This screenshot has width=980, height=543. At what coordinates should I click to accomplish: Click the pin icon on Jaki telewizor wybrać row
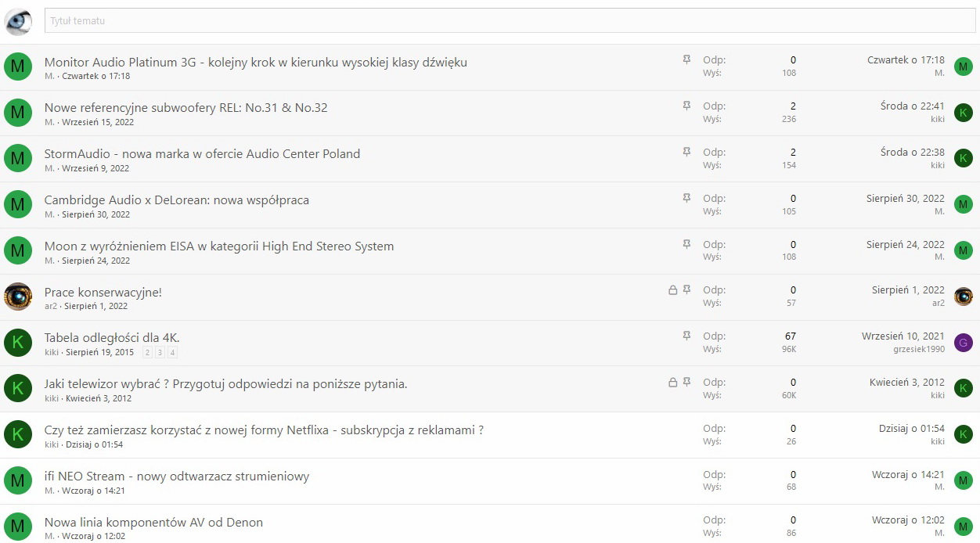tap(686, 382)
